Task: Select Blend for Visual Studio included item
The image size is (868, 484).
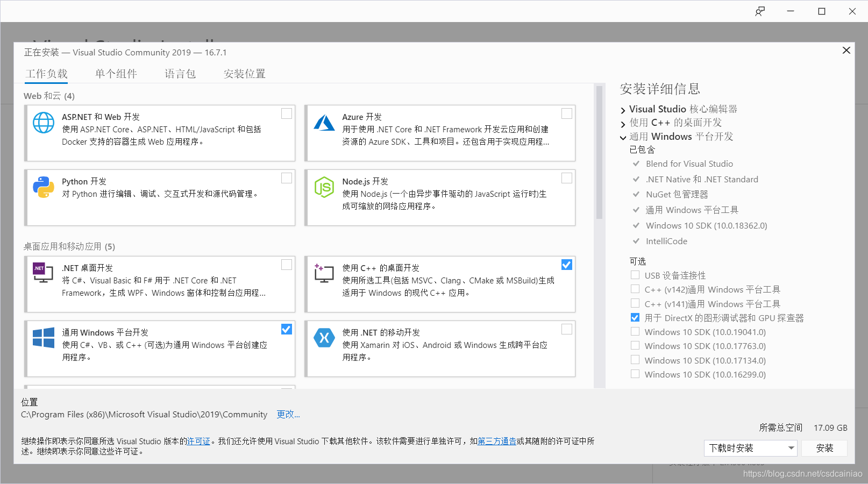Action: coord(689,163)
